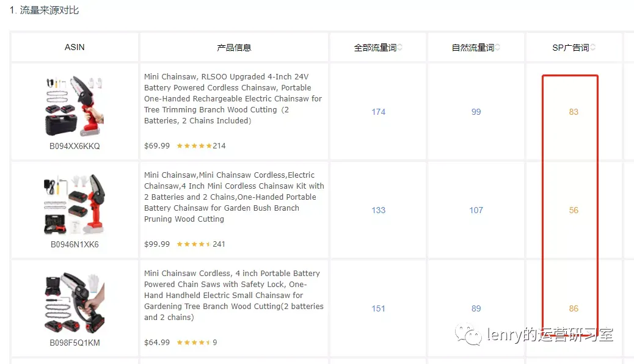The height and width of the screenshot is (364, 634).
Task: Click ASIN text B094XX6KKQ
Action: [x=75, y=146]
